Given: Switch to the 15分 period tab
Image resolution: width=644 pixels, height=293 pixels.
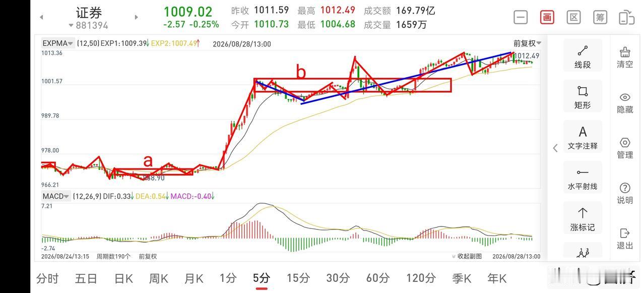Looking at the screenshot, I should [x=298, y=278].
